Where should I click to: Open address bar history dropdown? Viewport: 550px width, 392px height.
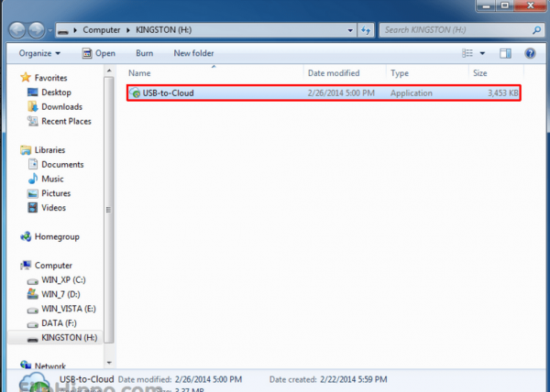click(x=350, y=30)
